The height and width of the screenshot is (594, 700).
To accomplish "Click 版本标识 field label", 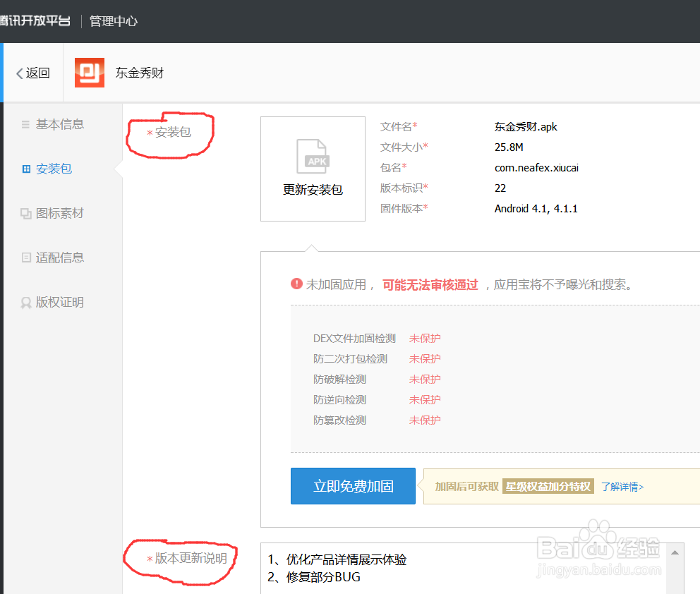I will [x=404, y=188].
